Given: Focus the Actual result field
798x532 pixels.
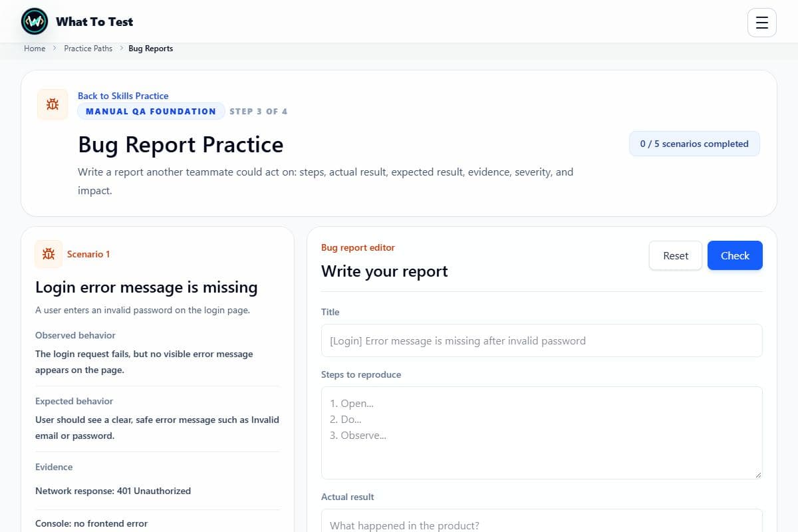Looking at the screenshot, I should (x=542, y=521).
